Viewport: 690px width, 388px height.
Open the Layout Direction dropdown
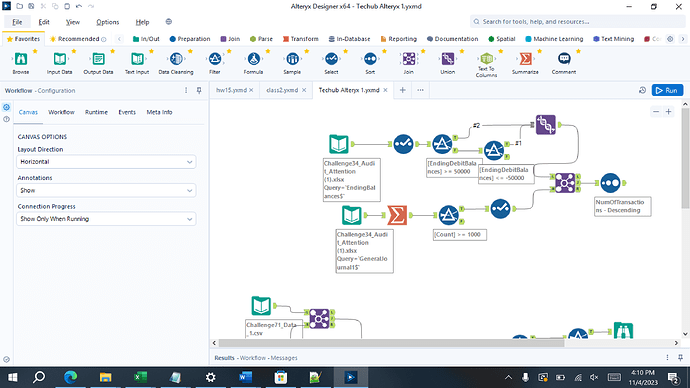coord(106,162)
